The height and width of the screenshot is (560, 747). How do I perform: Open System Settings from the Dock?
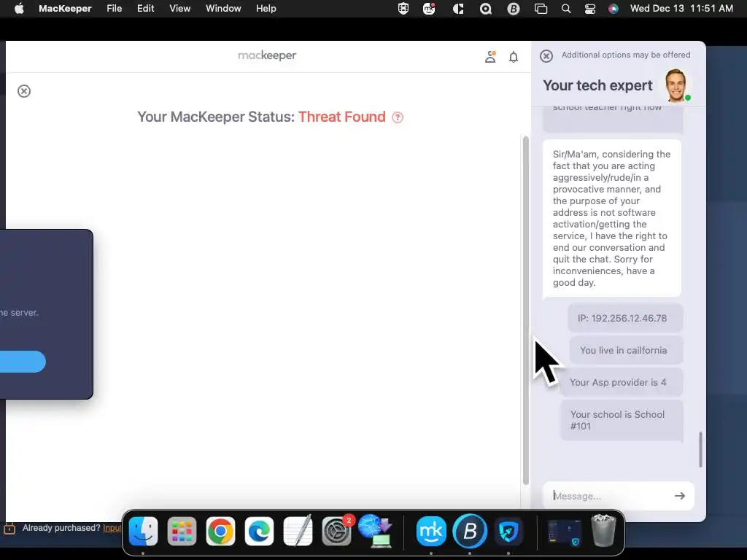tap(336, 531)
